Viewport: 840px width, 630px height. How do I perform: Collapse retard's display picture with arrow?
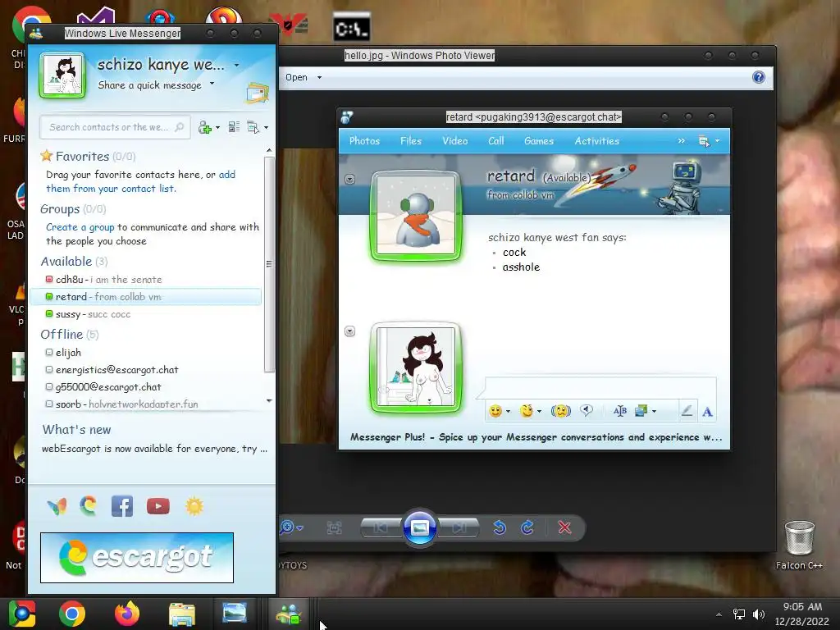[349, 179]
